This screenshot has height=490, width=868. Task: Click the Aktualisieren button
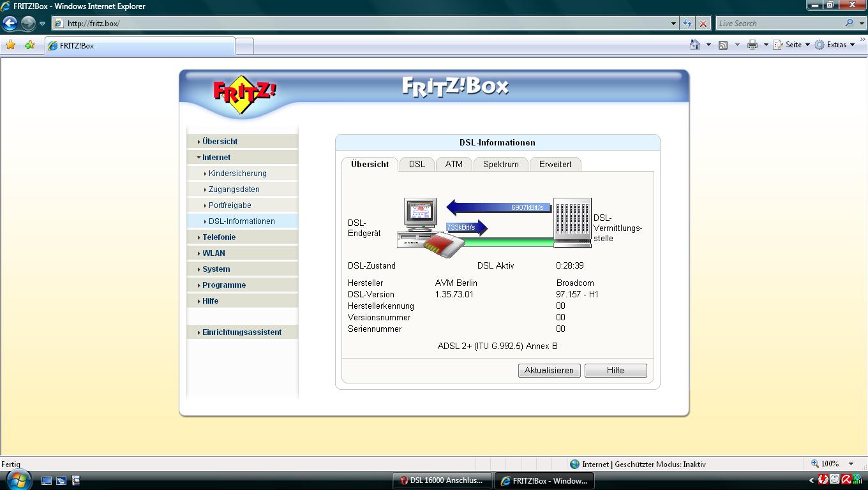pyautogui.click(x=549, y=371)
